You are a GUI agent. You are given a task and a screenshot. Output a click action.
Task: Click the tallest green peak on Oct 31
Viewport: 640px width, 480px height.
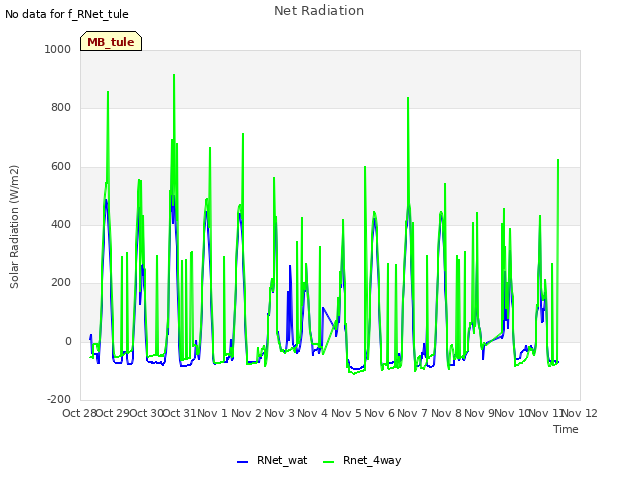pyautogui.click(x=174, y=75)
